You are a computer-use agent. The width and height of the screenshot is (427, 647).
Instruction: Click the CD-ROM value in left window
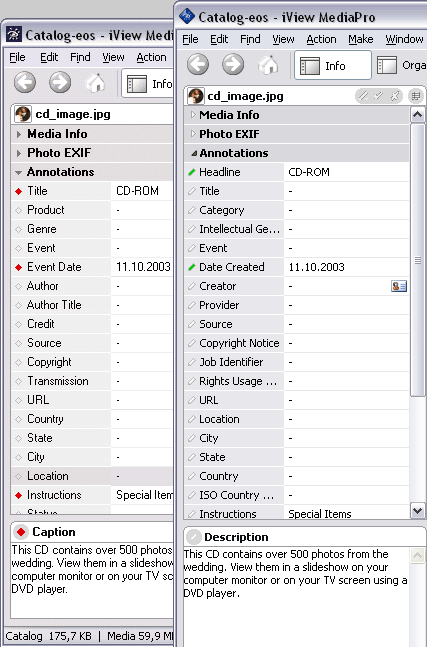click(x=137, y=191)
